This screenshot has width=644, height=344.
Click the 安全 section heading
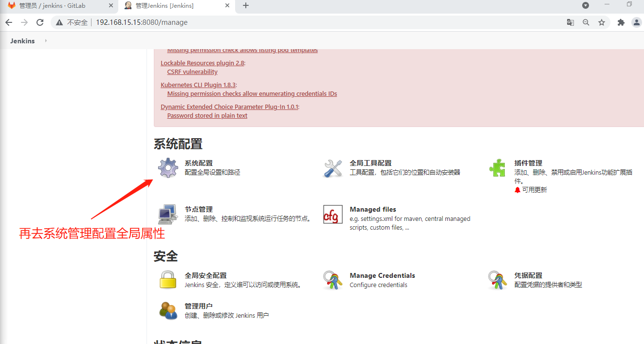[166, 256]
